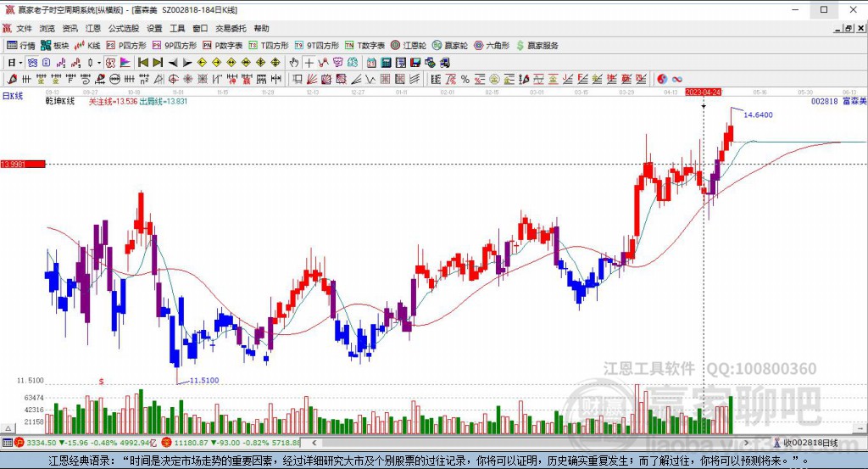This screenshot has height=469, width=868.
Task: Open the 公式选股 menu
Action: pos(124,28)
